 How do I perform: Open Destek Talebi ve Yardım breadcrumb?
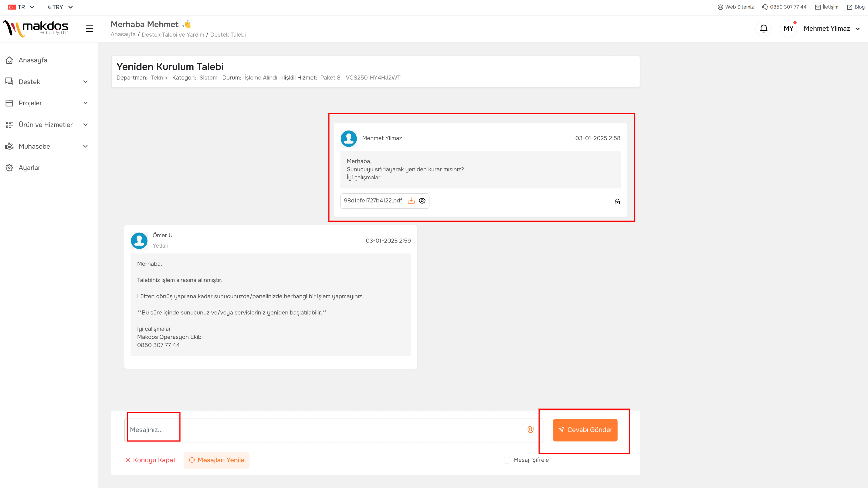tap(173, 34)
